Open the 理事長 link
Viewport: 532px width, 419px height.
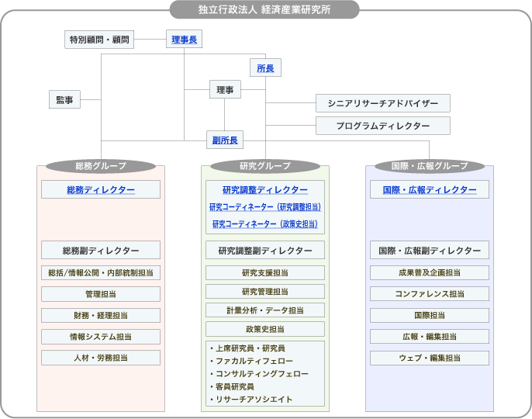185,40
